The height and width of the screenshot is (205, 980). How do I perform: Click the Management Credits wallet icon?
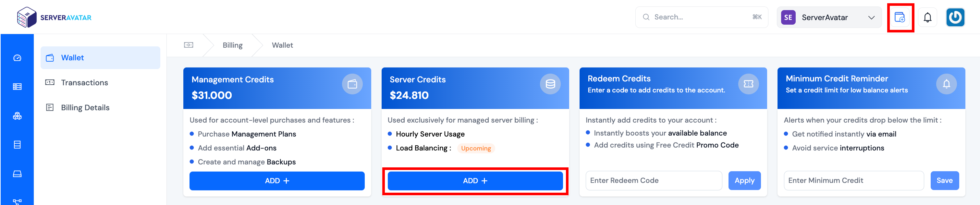coord(352,84)
